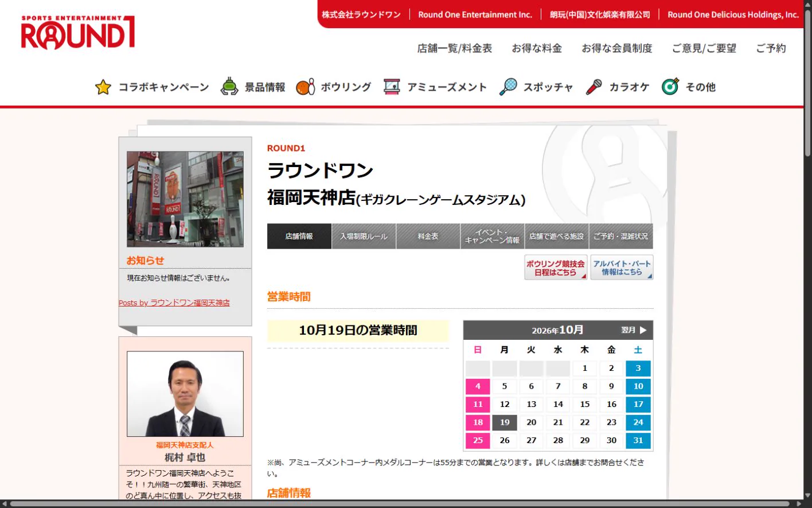Open 店舗一覧/料金表 in the top menu

(455, 48)
